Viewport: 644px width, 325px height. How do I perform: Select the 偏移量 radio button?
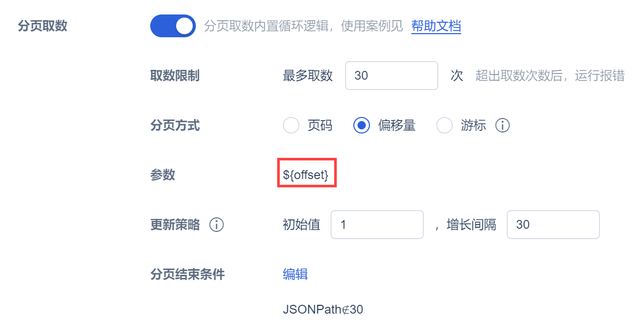[362, 125]
